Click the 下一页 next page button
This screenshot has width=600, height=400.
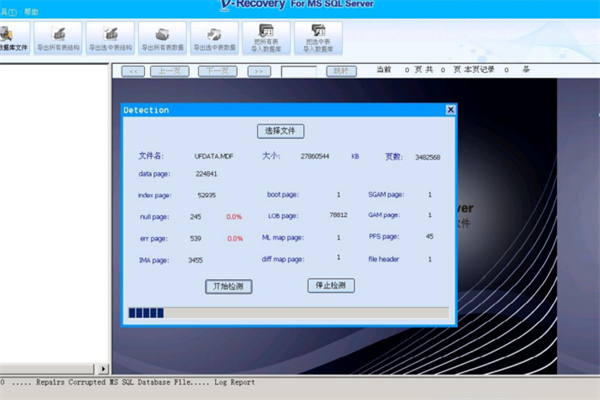click(x=218, y=71)
